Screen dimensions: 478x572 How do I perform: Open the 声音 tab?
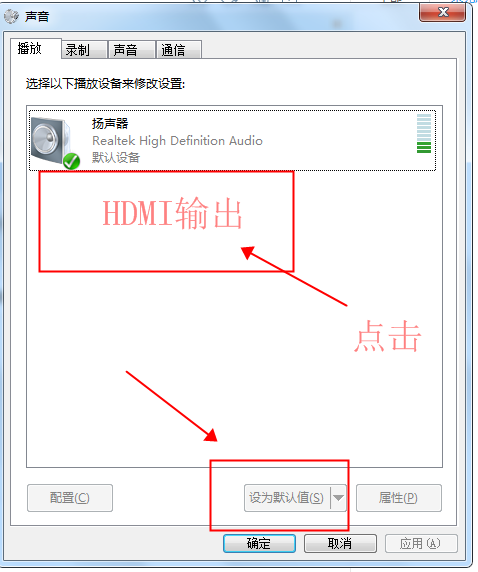[x=132, y=50]
